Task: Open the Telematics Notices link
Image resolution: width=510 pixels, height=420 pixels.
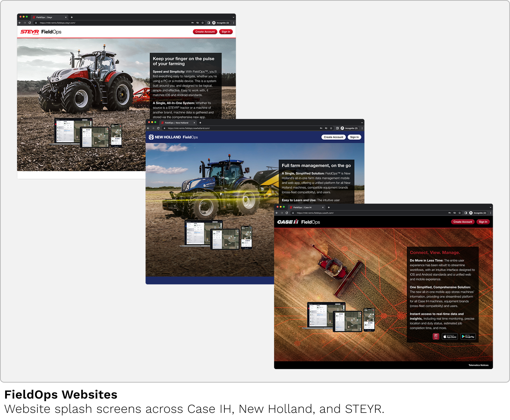Action: pyautogui.click(x=478, y=365)
